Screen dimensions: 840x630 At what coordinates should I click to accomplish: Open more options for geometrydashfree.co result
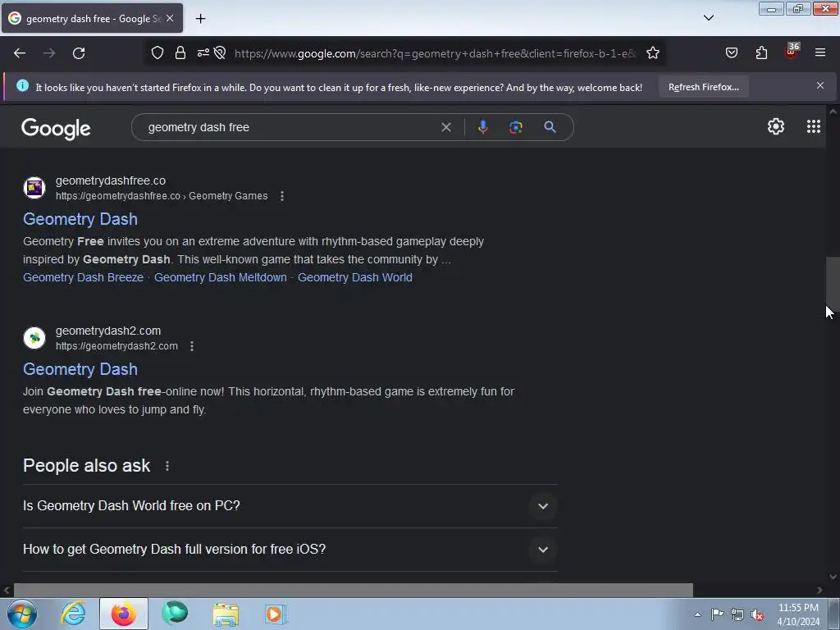pos(282,196)
